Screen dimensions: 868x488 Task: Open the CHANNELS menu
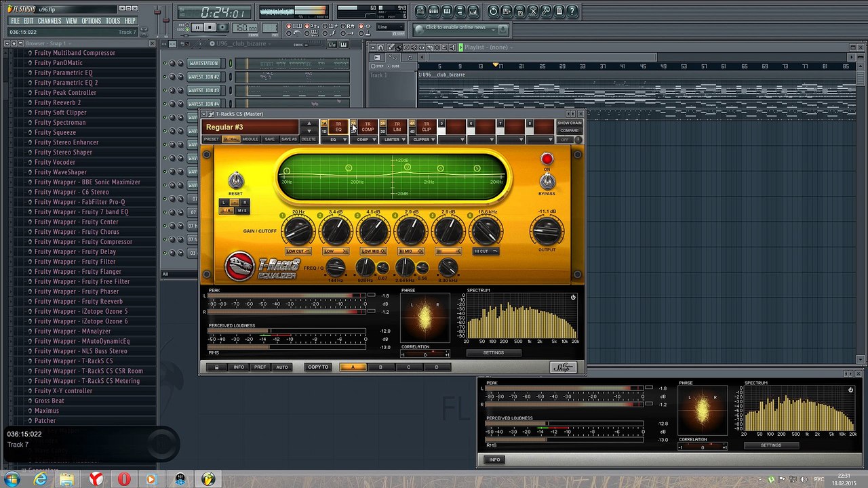[50, 21]
